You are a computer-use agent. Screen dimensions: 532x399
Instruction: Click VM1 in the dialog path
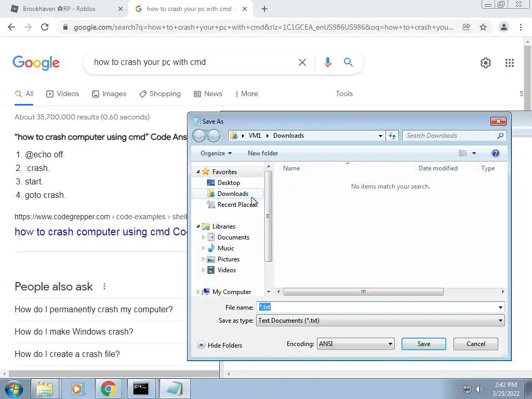(255, 136)
